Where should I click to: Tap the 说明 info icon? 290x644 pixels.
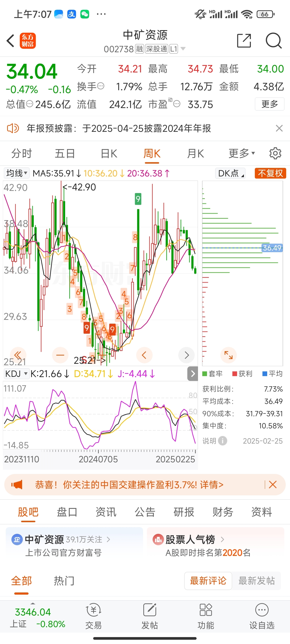222,441
